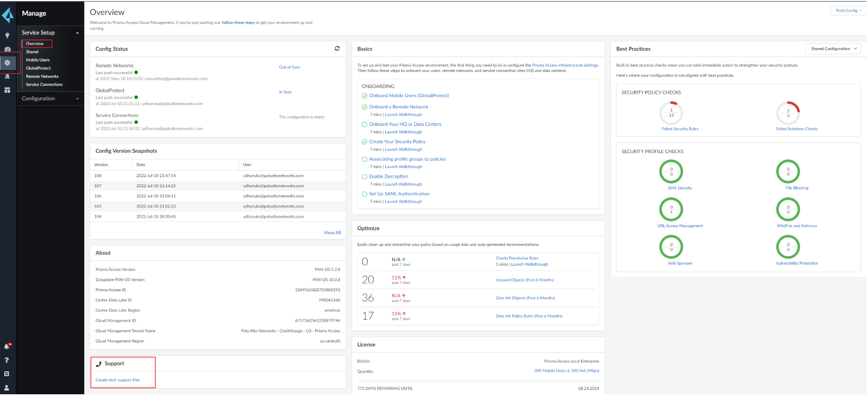The height and width of the screenshot is (398, 868).
Task: Click the dashboard gauge icon in sidebar
Action: (7, 49)
